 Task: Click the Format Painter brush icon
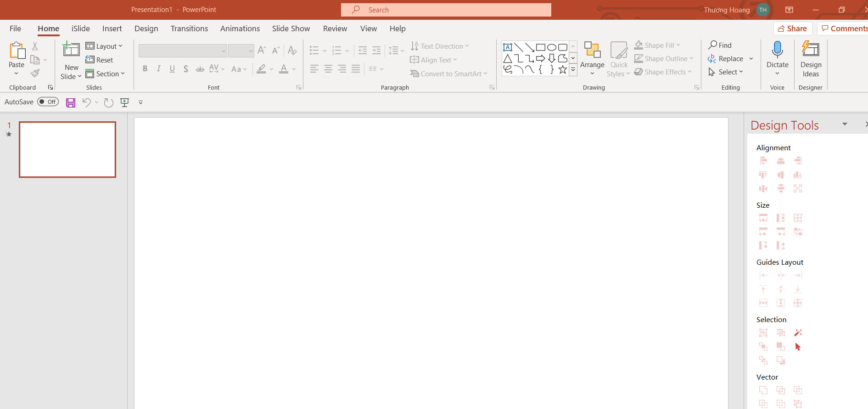tap(35, 73)
